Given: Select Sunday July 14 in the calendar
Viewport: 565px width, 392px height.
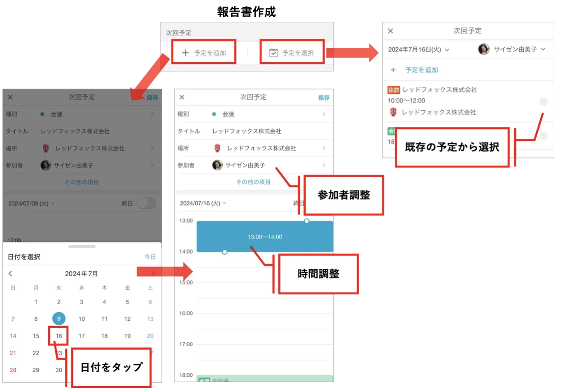Looking at the screenshot, I should pos(13,336).
